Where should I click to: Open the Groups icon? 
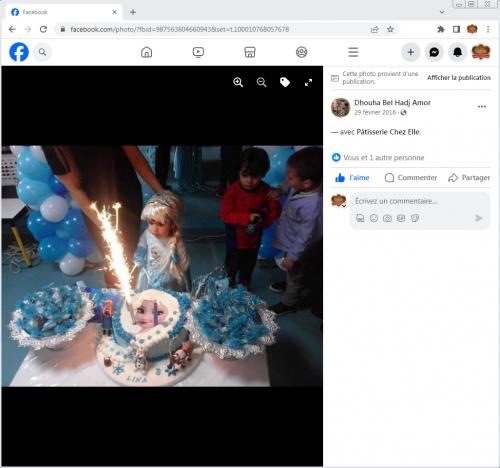click(x=301, y=52)
